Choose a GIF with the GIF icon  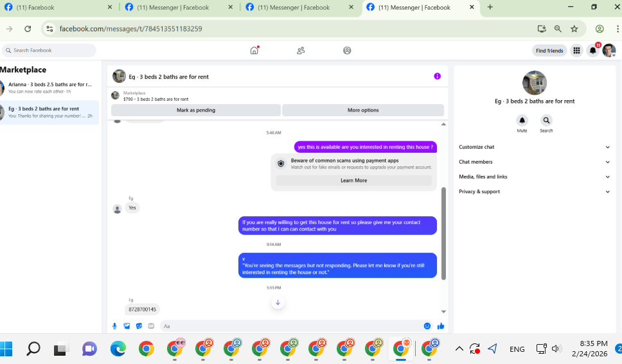(151, 326)
